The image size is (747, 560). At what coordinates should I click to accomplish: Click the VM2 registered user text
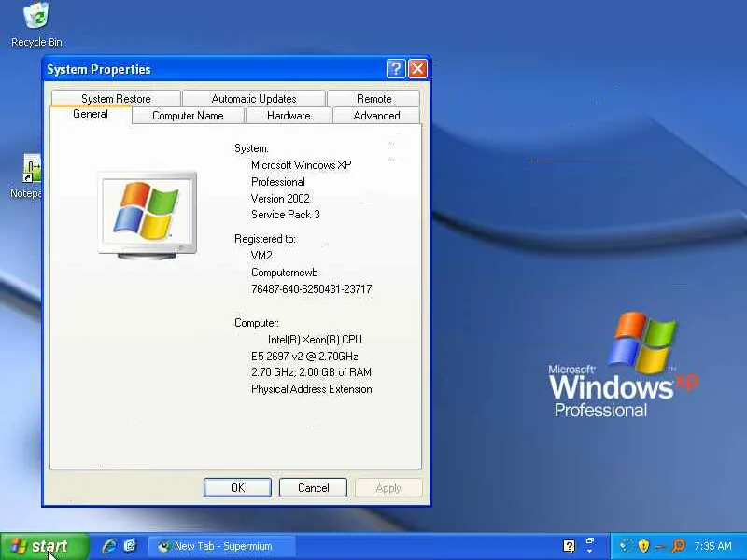click(x=261, y=256)
